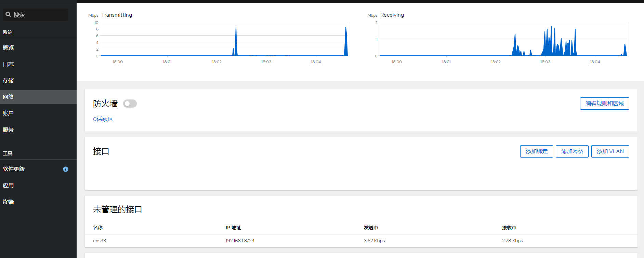Open the 账户 accounts page
The image size is (644, 258).
click(38, 113)
